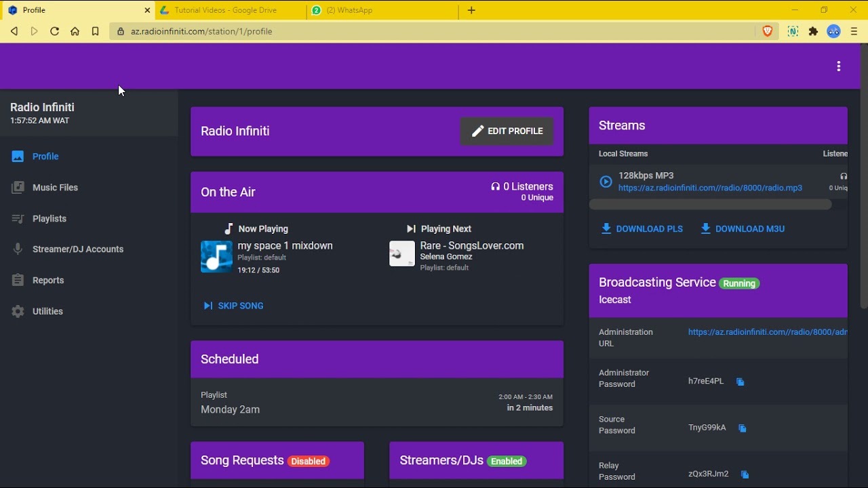The image size is (868, 488).
Task: Click the Profile sidebar image icon
Action: [x=18, y=157]
